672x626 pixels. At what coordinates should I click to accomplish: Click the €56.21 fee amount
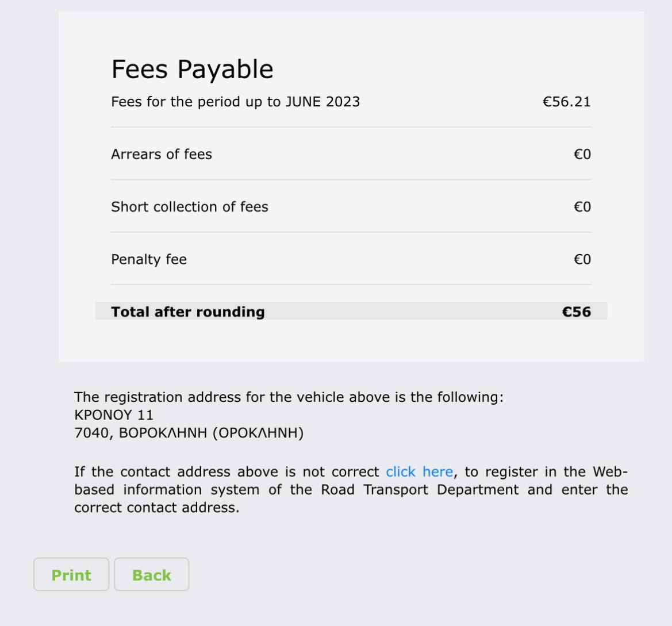[x=566, y=102]
